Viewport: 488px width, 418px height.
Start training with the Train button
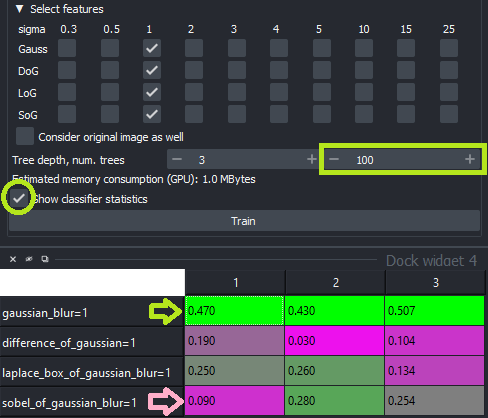point(244,221)
